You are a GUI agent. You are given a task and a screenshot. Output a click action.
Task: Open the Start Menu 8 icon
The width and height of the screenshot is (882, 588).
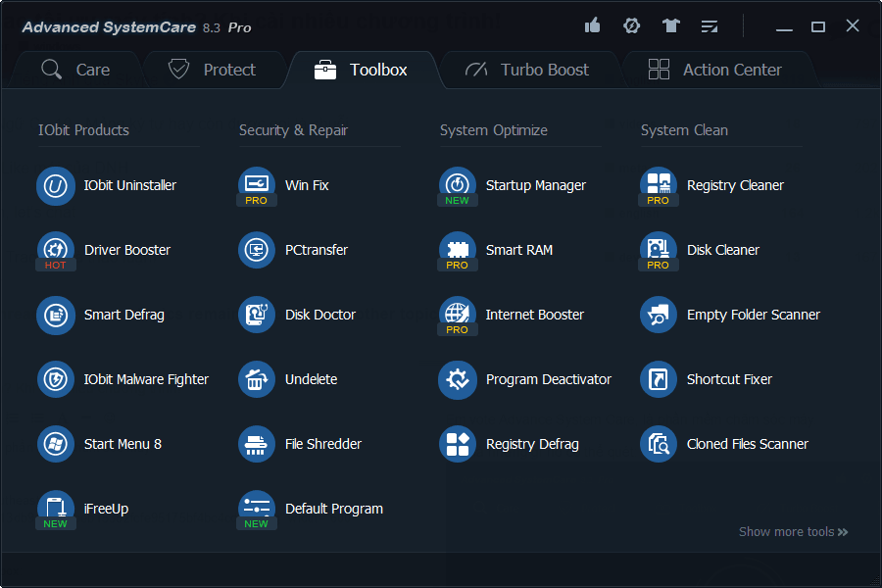tap(56, 445)
